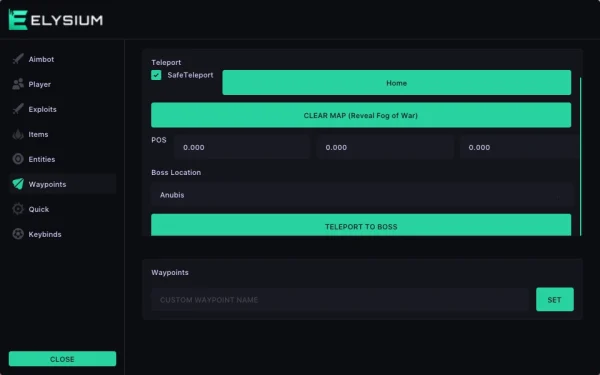Click the ELYSIUM title text
This screenshot has width=600, height=375.
[x=67, y=20]
